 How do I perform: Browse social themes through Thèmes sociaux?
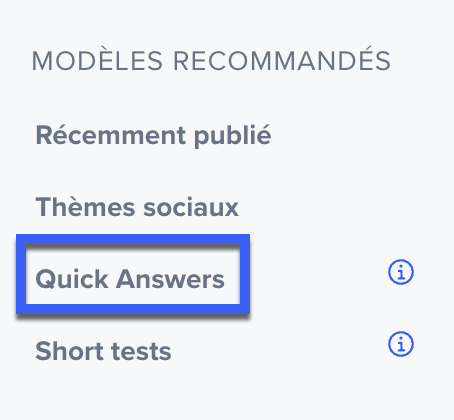[137, 207]
